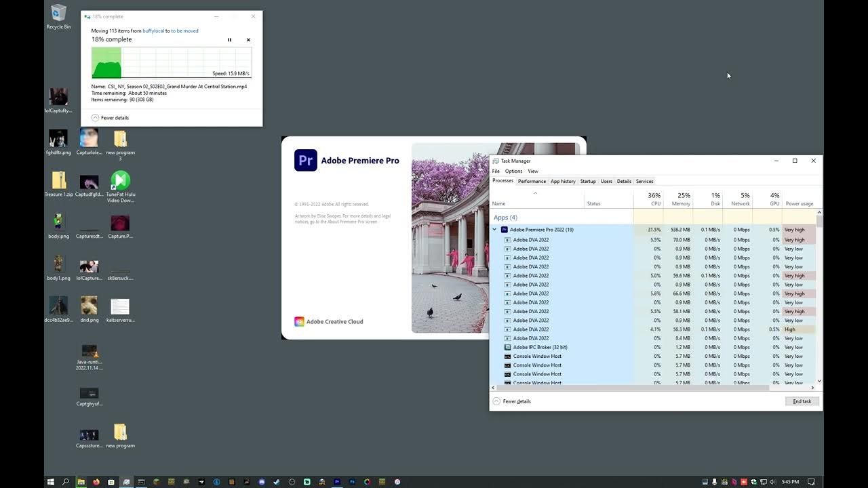This screenshot has width=868, height=488.
Task: Click the End task button
Action: click(x=802, y=401)
